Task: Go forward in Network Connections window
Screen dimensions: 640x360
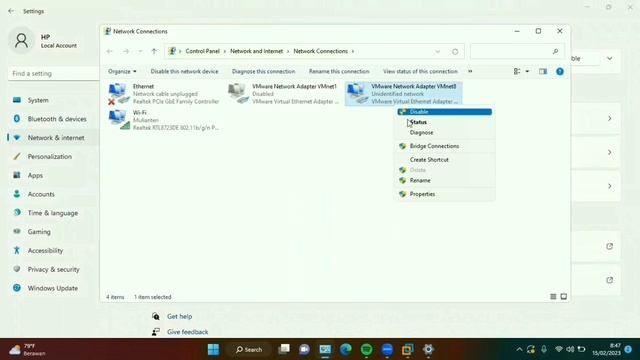Action: click(x=126, y=51)
